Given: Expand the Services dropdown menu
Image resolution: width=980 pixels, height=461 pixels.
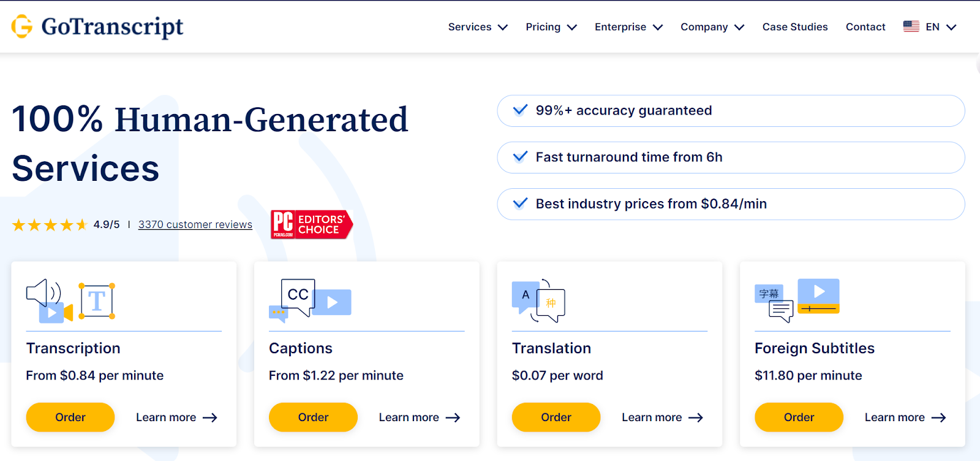Looking at the screenshot, I should point(477,27).
